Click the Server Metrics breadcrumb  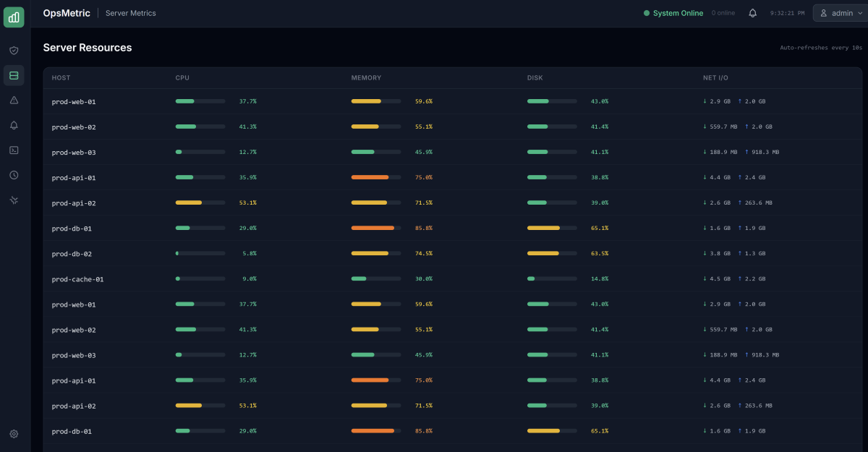click(130, 12)
